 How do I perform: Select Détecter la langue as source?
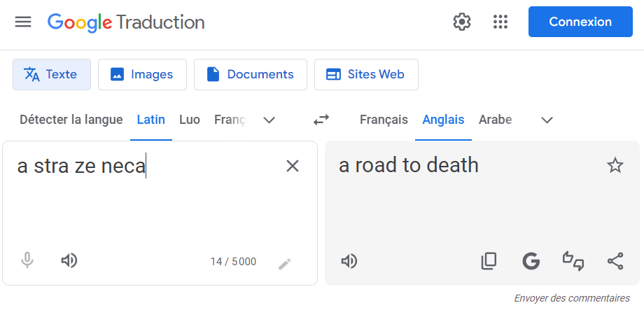click(x=71, y=120)
